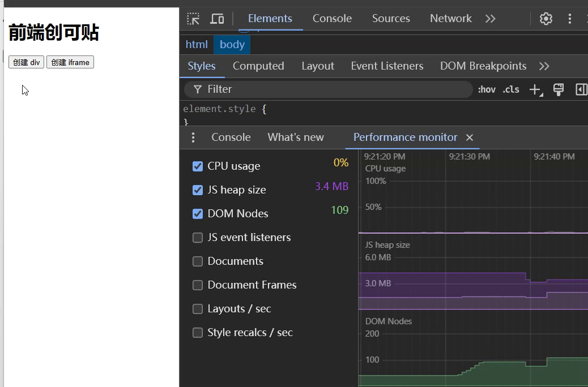Uncheck the CPU usage checkbox
Image resolution: width=588 pixels, height=387 pixels.
point(198,166)
